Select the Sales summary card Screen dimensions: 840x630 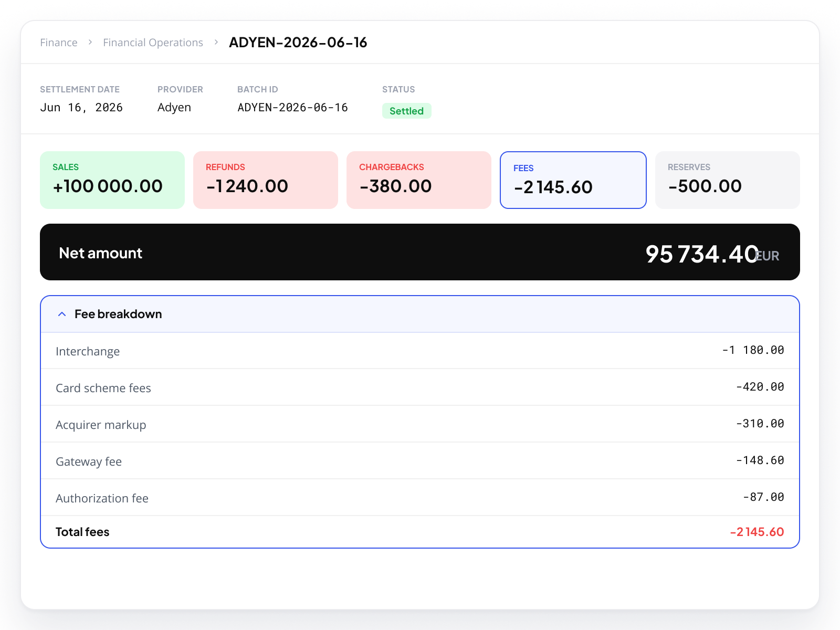point(112,180)
